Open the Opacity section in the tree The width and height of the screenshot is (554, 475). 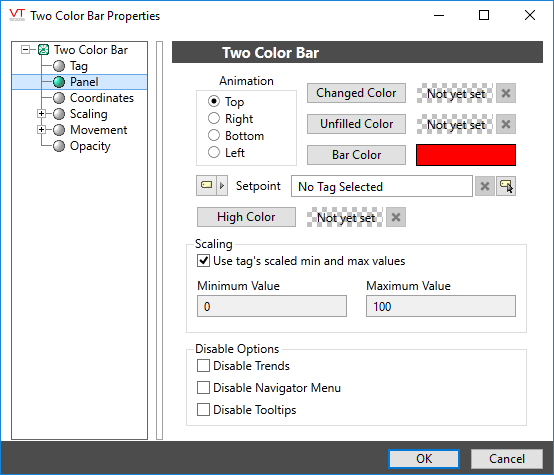[x=90, y=146]
